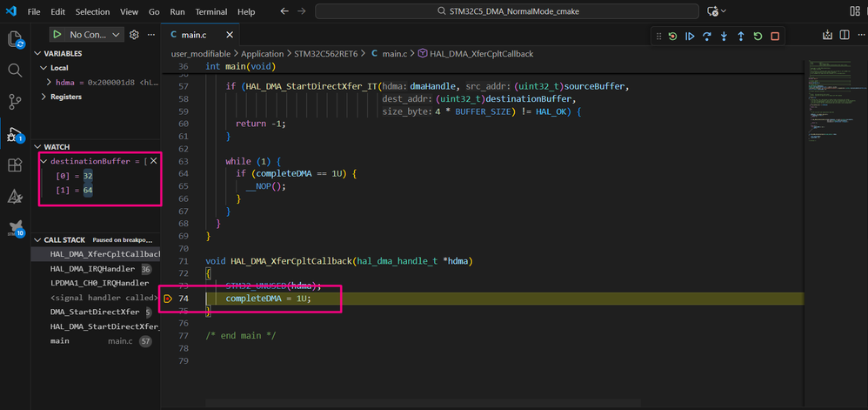868x410 pixels.
Task: Open the Search view in activity bar
Action: 15,71
